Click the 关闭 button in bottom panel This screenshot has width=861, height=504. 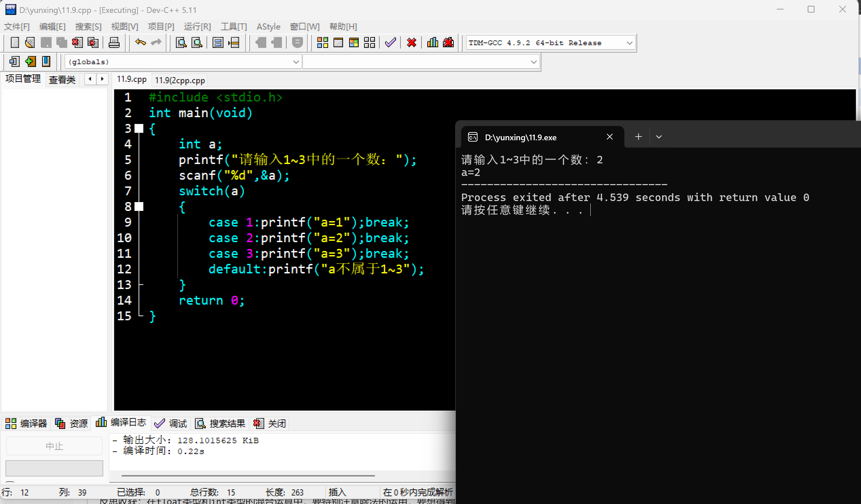pos(270,424)
